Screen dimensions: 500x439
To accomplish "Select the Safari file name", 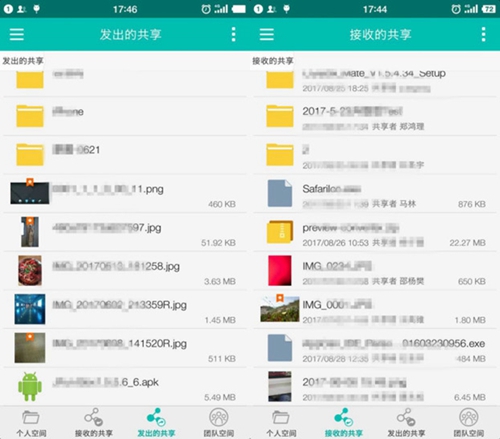I will (332, 189).
